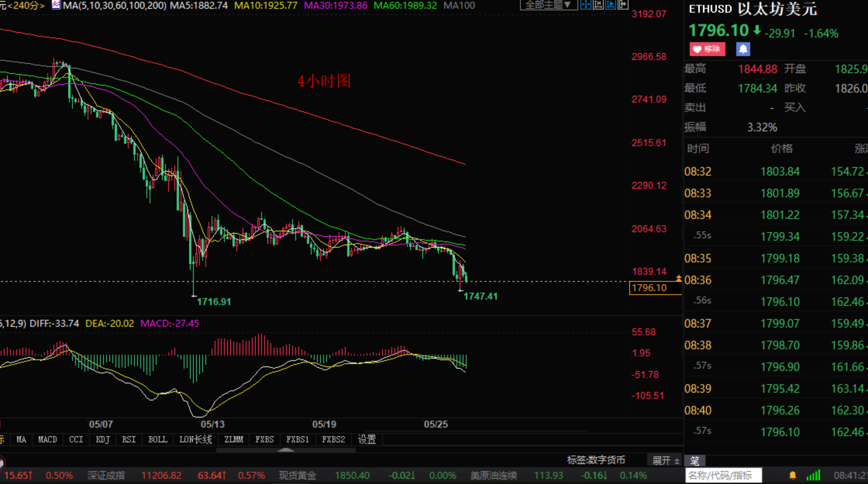The width and height of the screenshot is (868, 484).
Task: Click the 05/13 date label on the time axis
Action: pos(212,425)
